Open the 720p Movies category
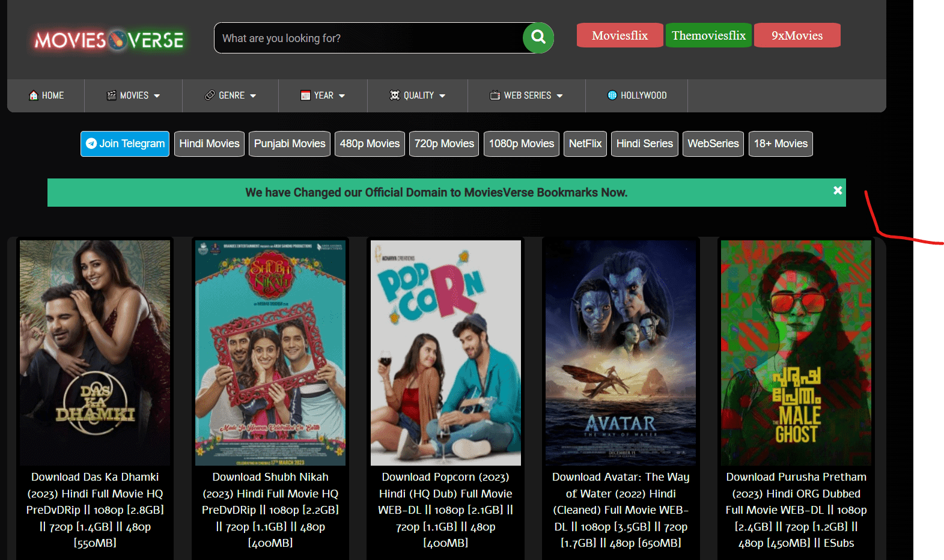Image resolution: width=944 pixels, height=560 pixels. click(444, 144)
